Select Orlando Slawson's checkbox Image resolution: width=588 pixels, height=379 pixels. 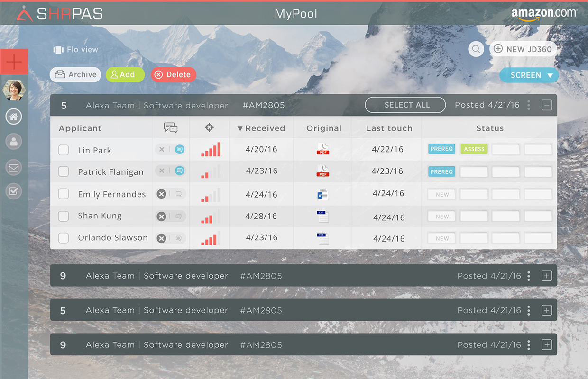(64, 238)
